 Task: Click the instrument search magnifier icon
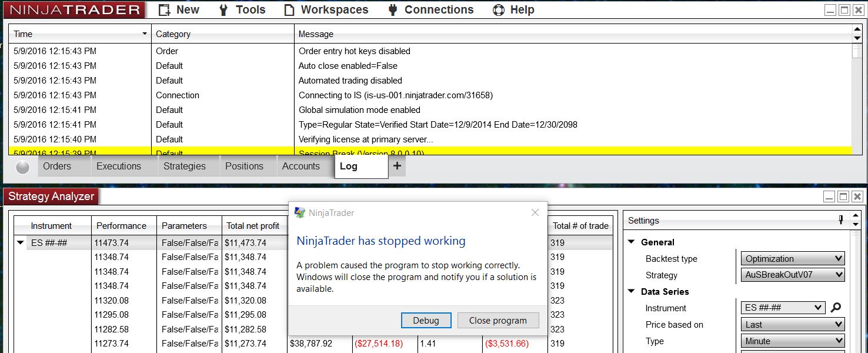click(836, 308)
